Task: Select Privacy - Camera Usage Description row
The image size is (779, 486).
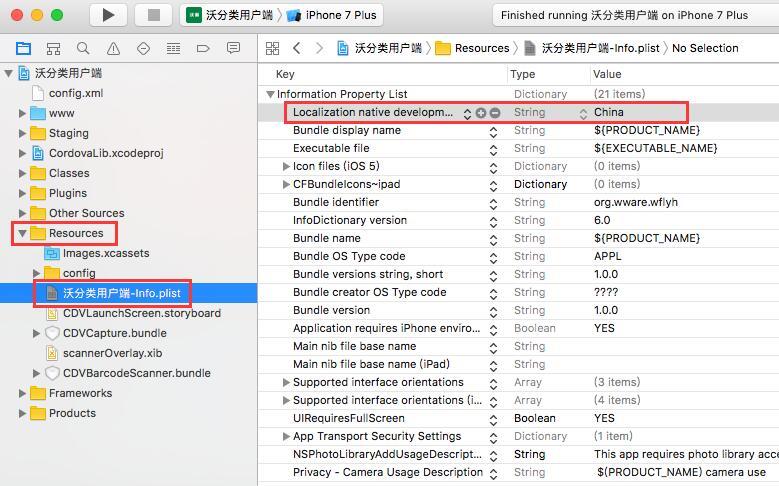Action: tap(518, 473)
